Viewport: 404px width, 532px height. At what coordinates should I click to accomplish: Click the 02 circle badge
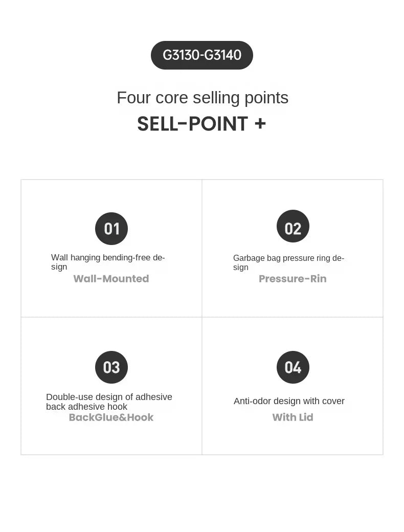[x=293, y=226]
